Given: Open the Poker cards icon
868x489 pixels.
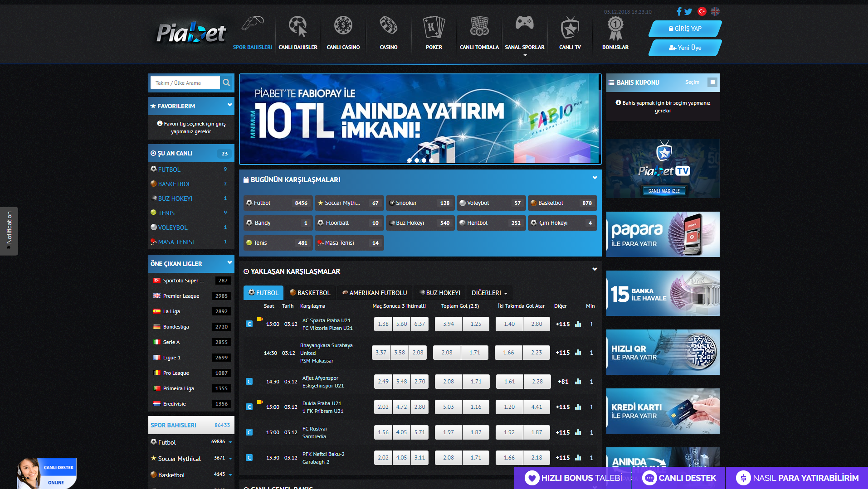Looking at the screenshot, I should click(x=434, y=27).
